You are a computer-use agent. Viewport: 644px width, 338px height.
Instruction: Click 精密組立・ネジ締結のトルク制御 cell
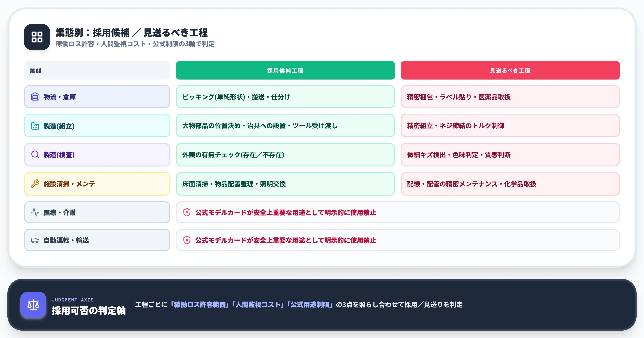pyautogui.click(x=510, y=126)
